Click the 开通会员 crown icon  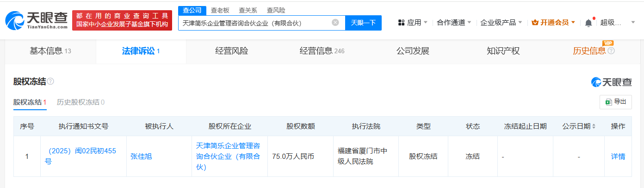[x=535, y=22]
